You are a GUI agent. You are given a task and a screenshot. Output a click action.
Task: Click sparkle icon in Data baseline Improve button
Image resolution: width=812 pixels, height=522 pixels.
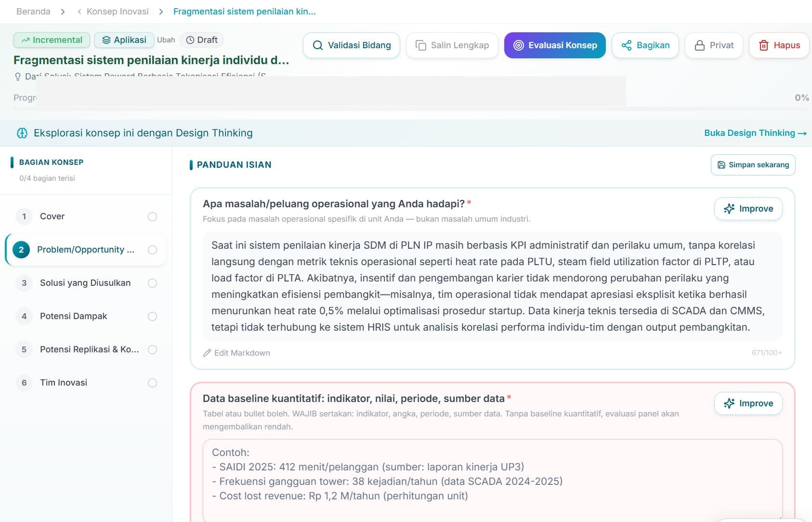(x=729, y=403)
